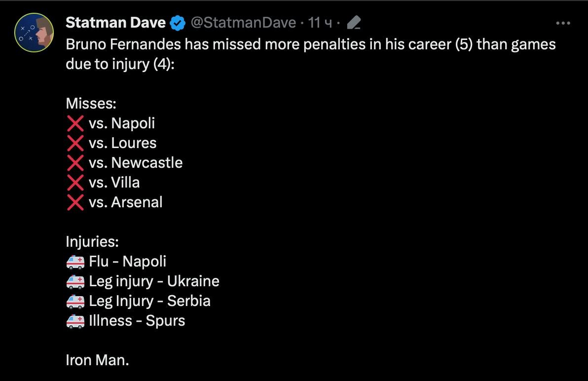Click the Statman Dave display name

pyautogui.click(x=115, y=23)
